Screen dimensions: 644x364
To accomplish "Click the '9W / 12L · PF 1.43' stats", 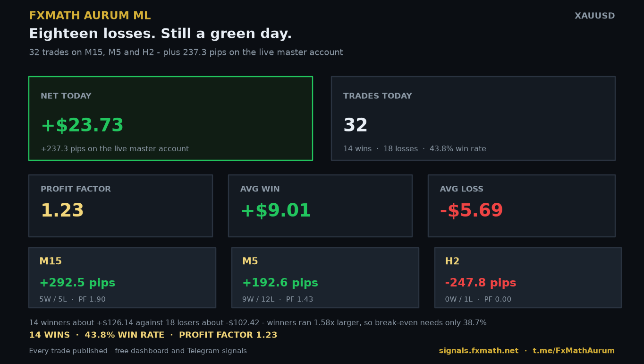I will click(278, 299).
